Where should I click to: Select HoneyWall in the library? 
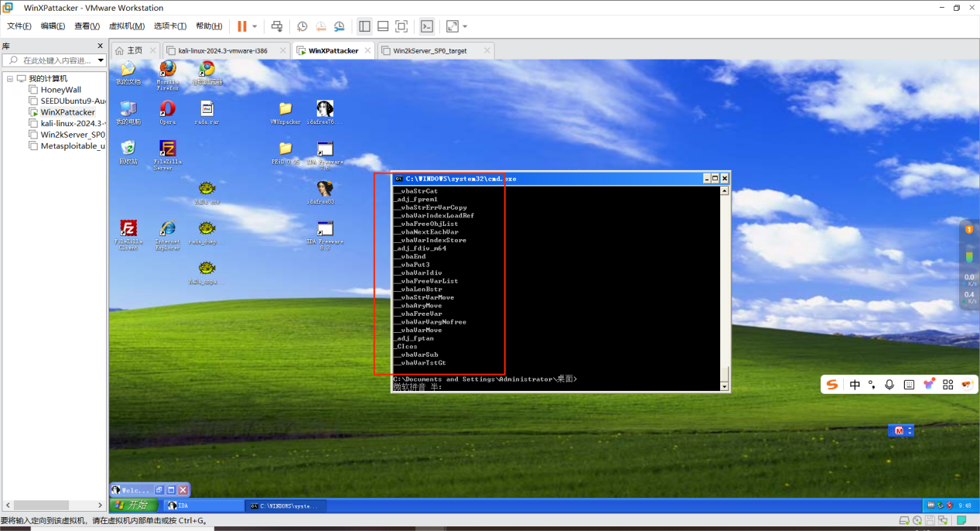pyautogui.click(x=60, y=90)
